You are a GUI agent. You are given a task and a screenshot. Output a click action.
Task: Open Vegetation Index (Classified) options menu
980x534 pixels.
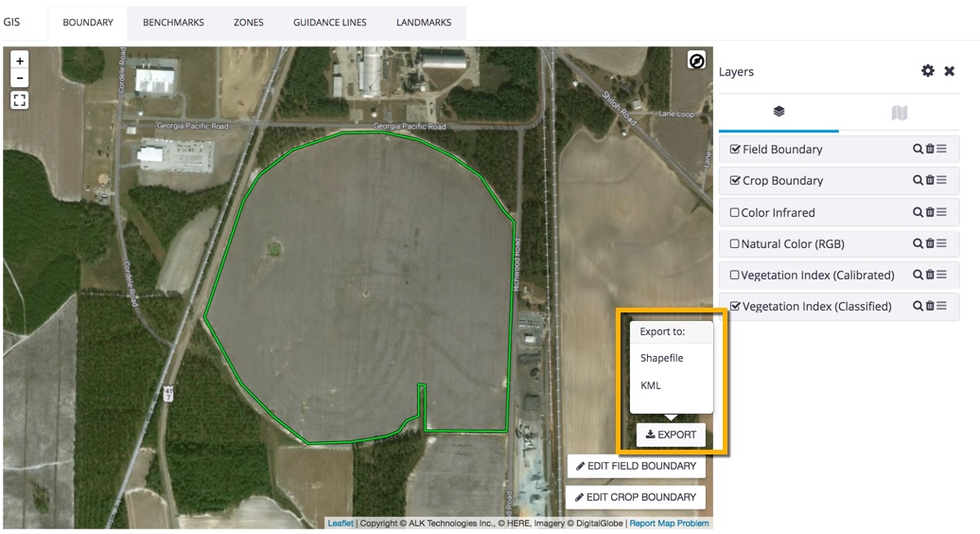pos(942,306)
